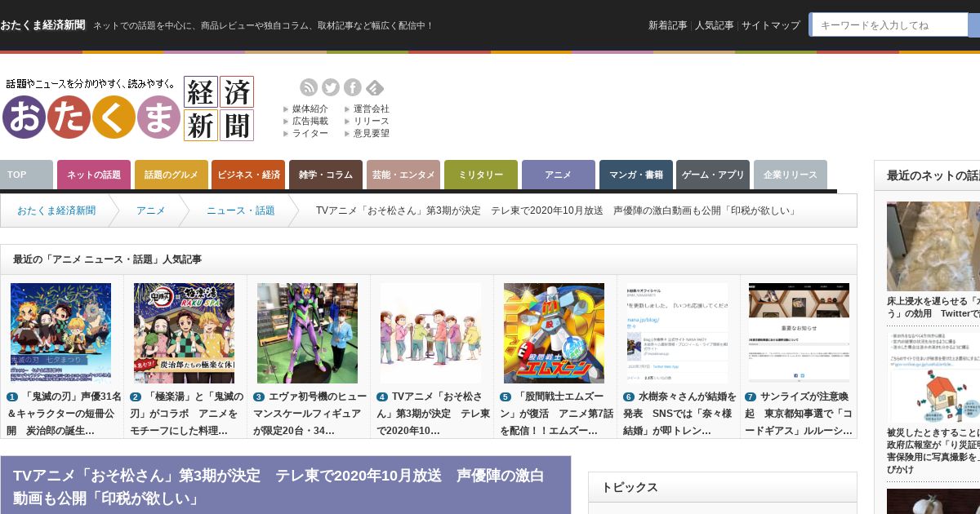The height and width of the screenshot is (514, 980).
Task: Open ranked article 5 エムズーン復活 title
Action: coord(557,413)
